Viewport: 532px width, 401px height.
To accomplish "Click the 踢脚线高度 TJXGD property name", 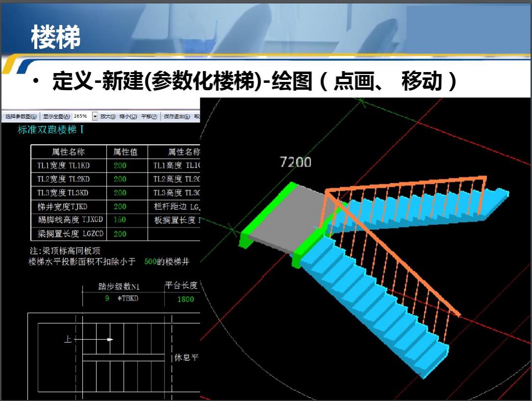I will (x=70, y=220).
